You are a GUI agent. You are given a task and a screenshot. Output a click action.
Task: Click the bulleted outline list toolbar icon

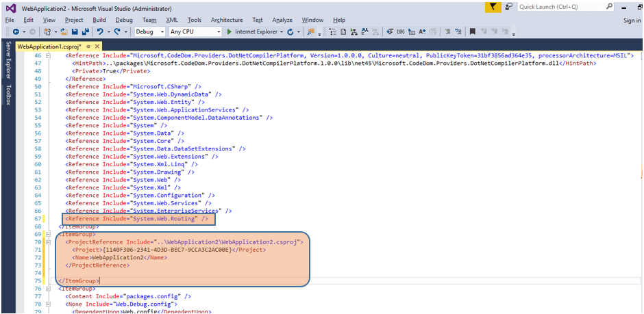click(333, 31)
